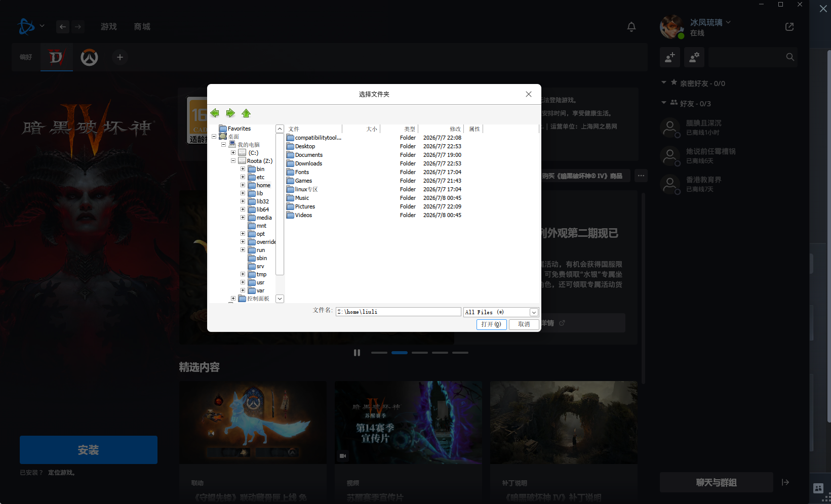Collapse the Roota (Z:) tree node
Screen dimensions: 831x504
tap(233, 161)
